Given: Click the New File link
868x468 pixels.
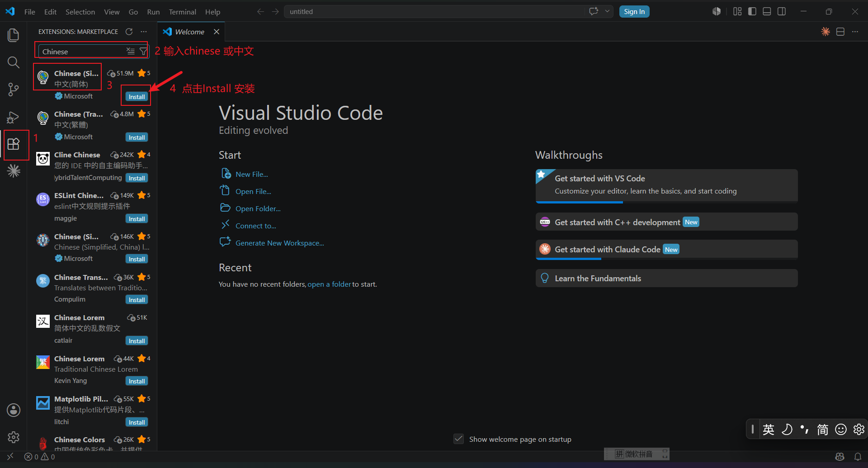Looking at the screenshot, I should coord(252,175).
